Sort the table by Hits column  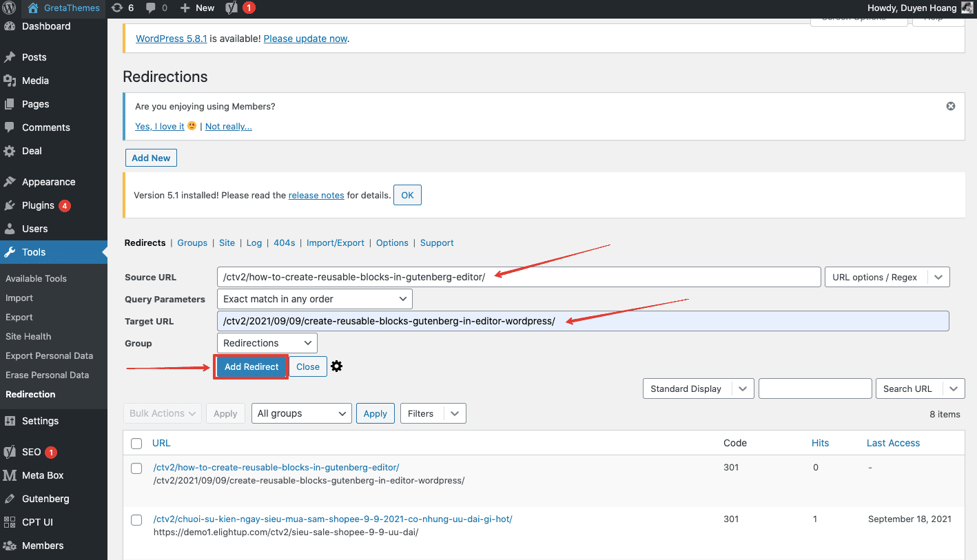(x=821, y=443)
